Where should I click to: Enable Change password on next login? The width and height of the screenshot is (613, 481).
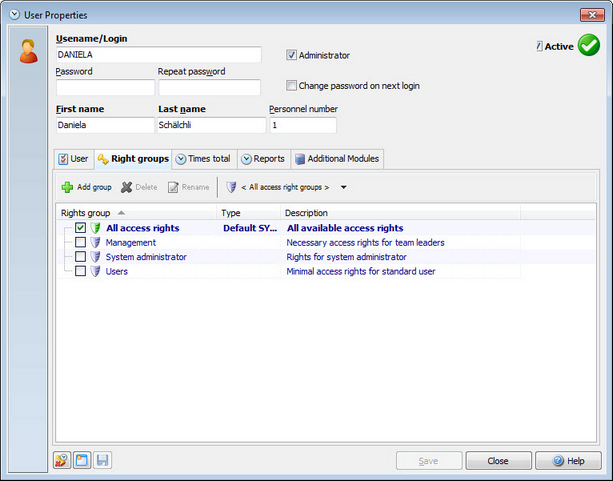click(291, 85)
